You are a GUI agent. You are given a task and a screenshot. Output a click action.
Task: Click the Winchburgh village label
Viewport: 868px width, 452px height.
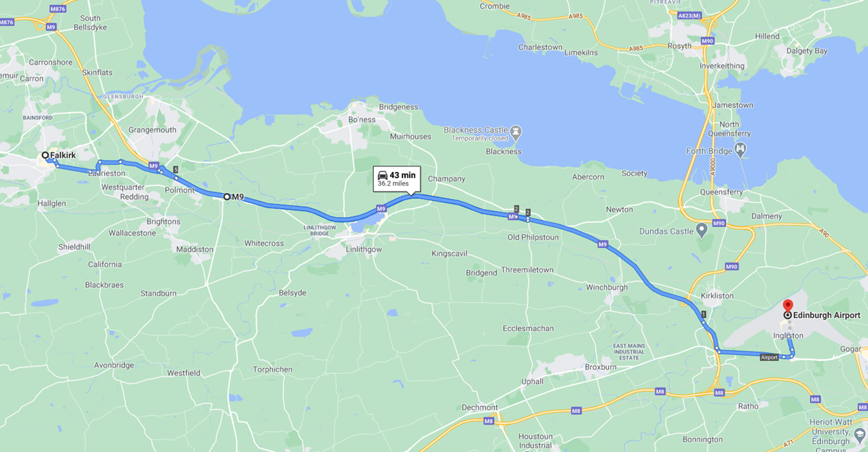[607, 288]
